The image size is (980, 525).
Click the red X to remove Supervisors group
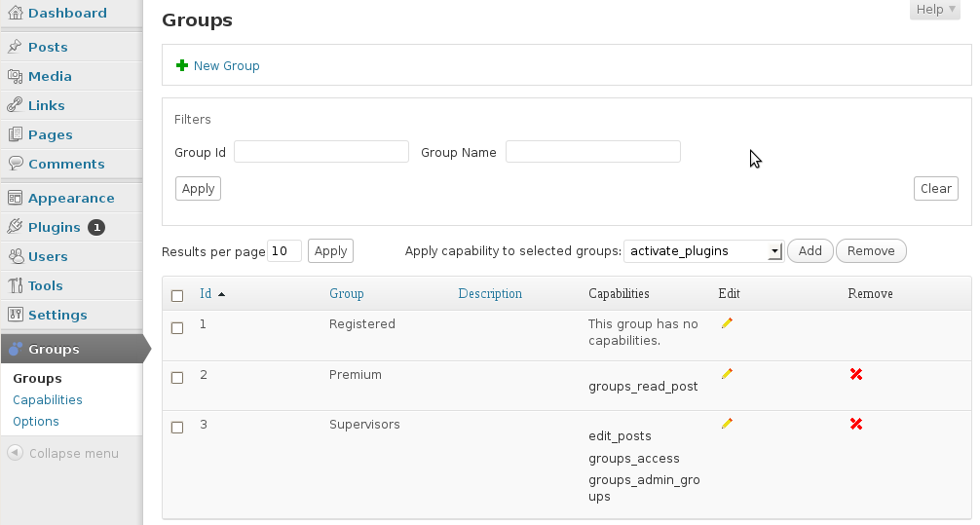(x=856, y=424)
